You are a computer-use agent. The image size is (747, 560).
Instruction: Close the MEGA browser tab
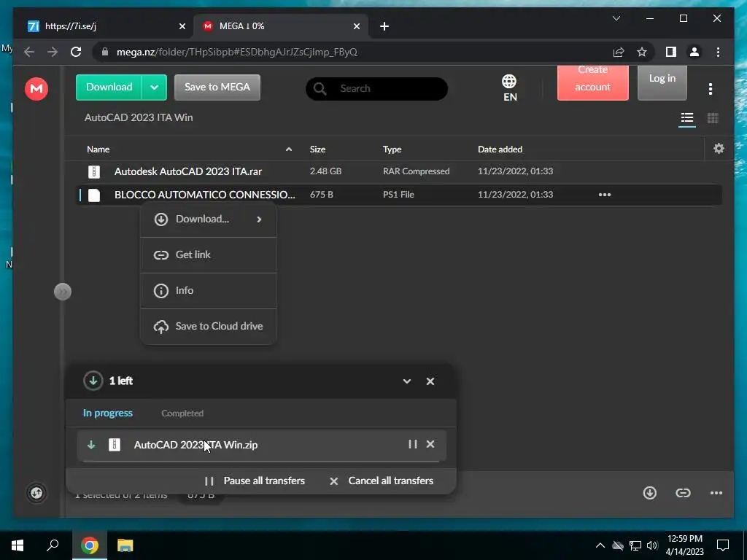(x=356, y=26)
